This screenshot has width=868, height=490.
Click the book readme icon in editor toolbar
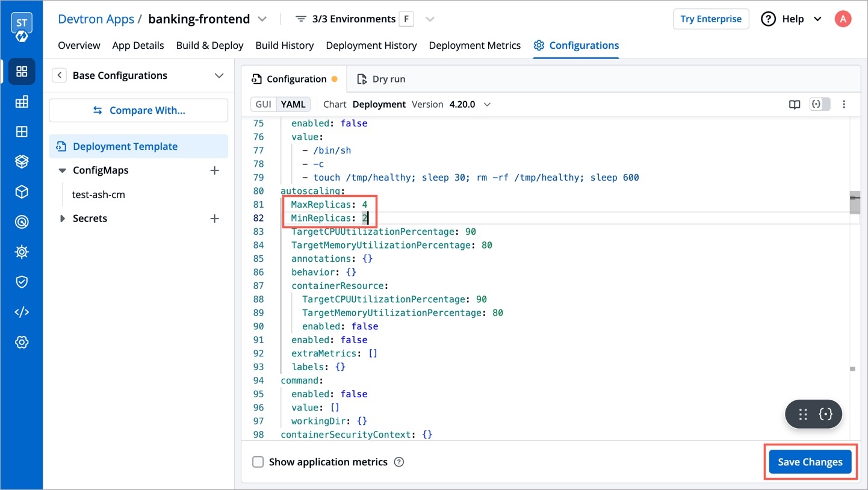[795, 105]
